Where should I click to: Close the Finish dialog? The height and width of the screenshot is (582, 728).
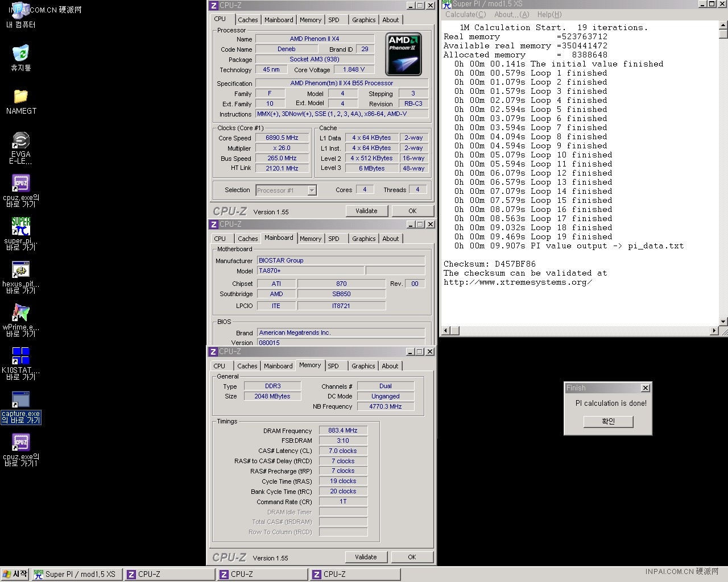click(x=645, y=388)
